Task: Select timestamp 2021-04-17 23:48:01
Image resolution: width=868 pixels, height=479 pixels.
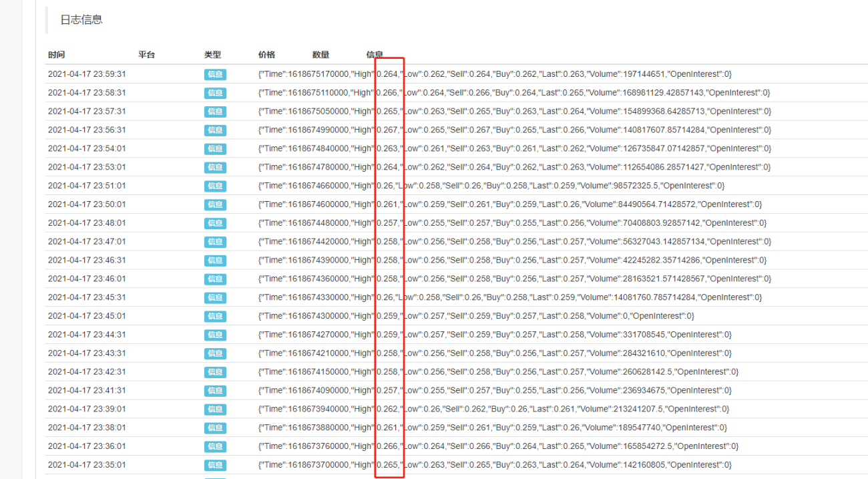Action: click(x=87, y=223)
